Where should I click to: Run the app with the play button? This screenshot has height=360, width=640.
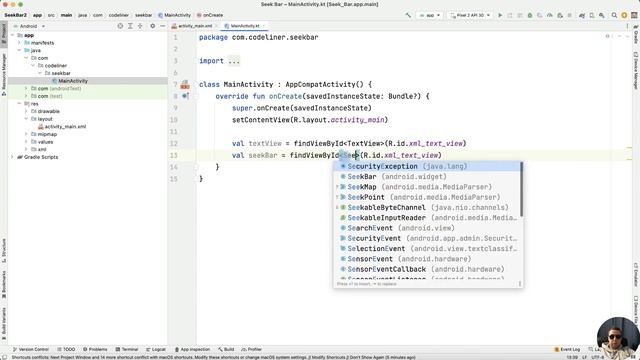click(x=500, y=15)
